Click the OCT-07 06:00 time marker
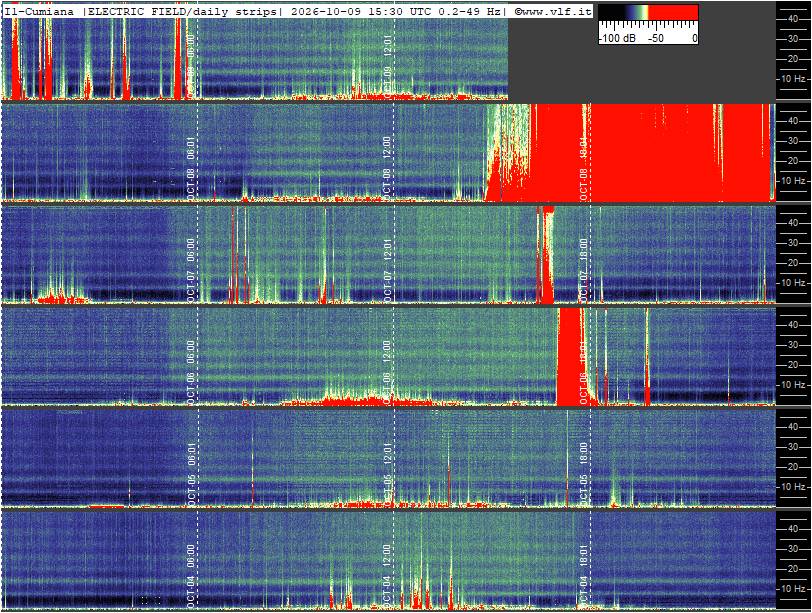 point(191,270)
